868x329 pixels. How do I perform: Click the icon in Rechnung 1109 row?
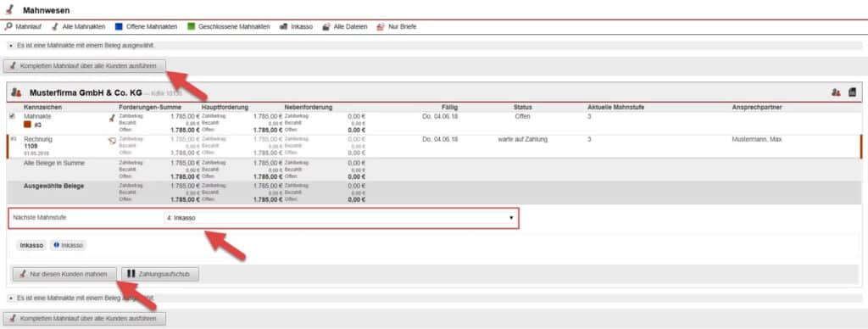[112, 141]
